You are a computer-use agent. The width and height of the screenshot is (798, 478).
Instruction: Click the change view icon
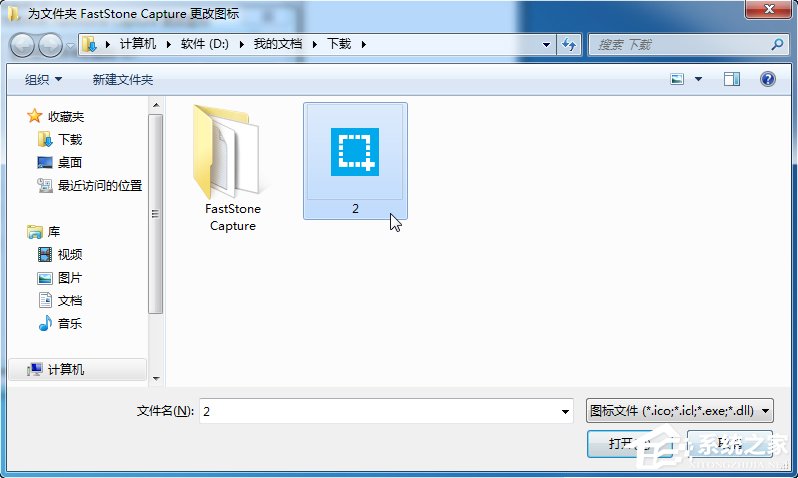[677, 79]
